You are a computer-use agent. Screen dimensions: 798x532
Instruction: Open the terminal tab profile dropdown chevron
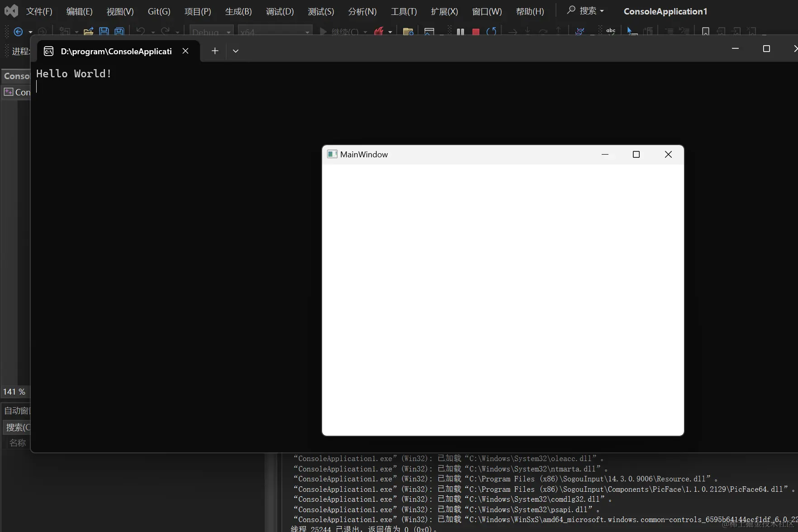point(236,51)
